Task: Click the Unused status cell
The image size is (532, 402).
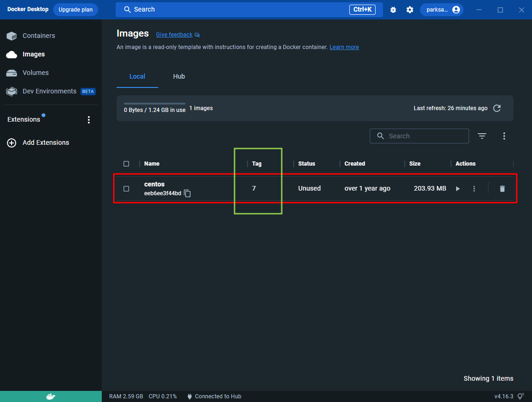Action: click(x=309, y=188)
